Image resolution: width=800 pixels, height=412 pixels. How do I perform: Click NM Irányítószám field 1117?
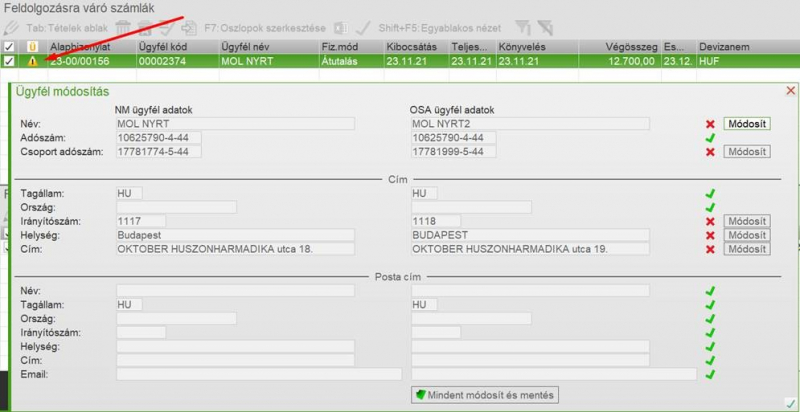click(x=141, y=221)
